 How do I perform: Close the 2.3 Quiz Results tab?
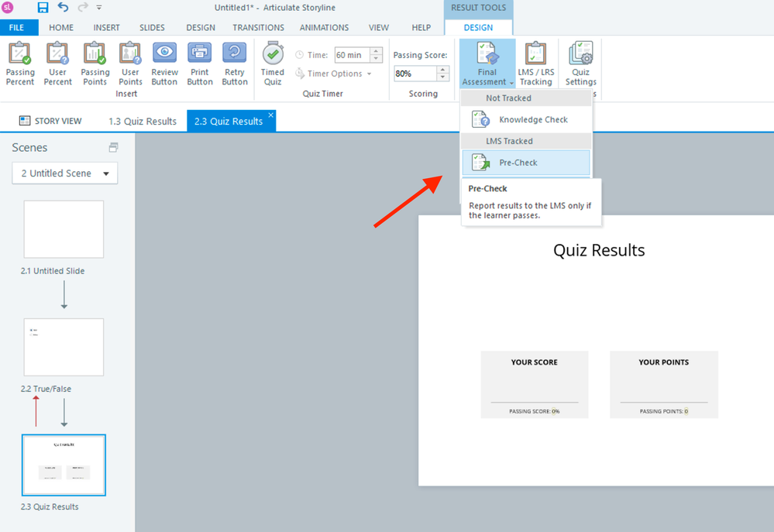270,115
